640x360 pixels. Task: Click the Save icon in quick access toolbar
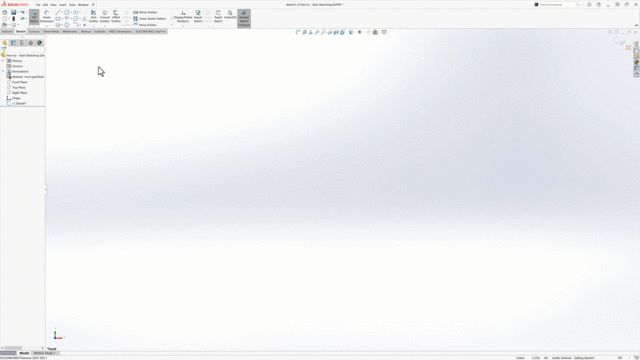point(13,12)
